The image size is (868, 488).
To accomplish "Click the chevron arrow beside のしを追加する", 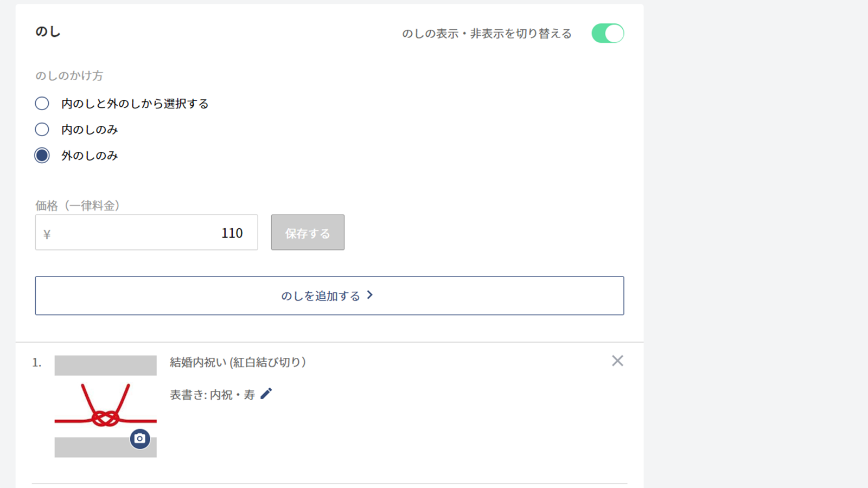I will click(x=370, y=295).
